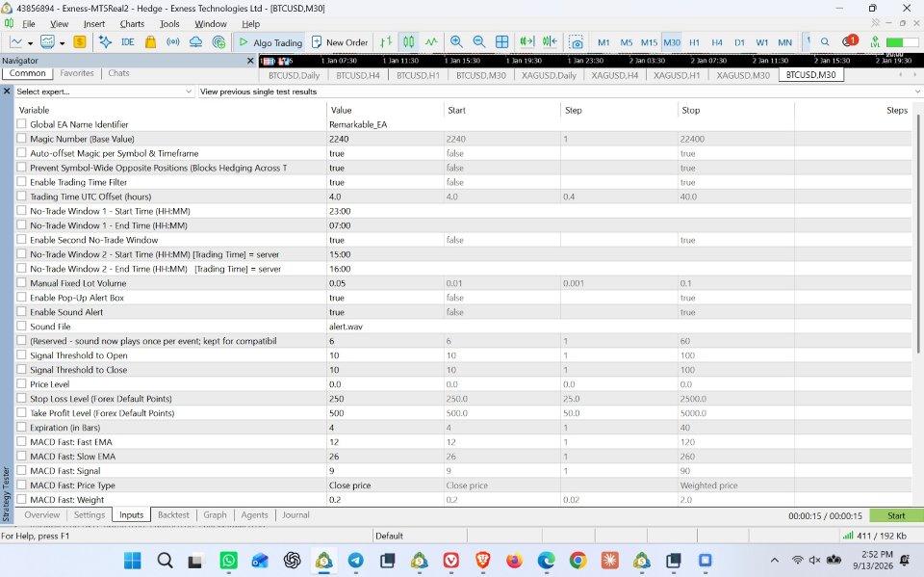924x577 pixels.
Task: Switch to the Settings tab of tester
Action: click(x=89, y=514)
